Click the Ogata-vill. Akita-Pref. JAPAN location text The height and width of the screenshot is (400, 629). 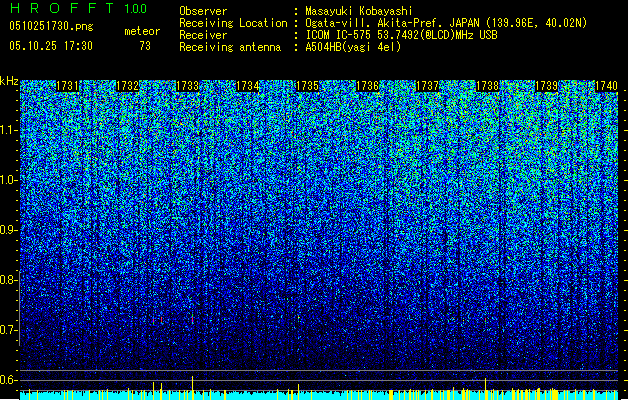point(446,23)
